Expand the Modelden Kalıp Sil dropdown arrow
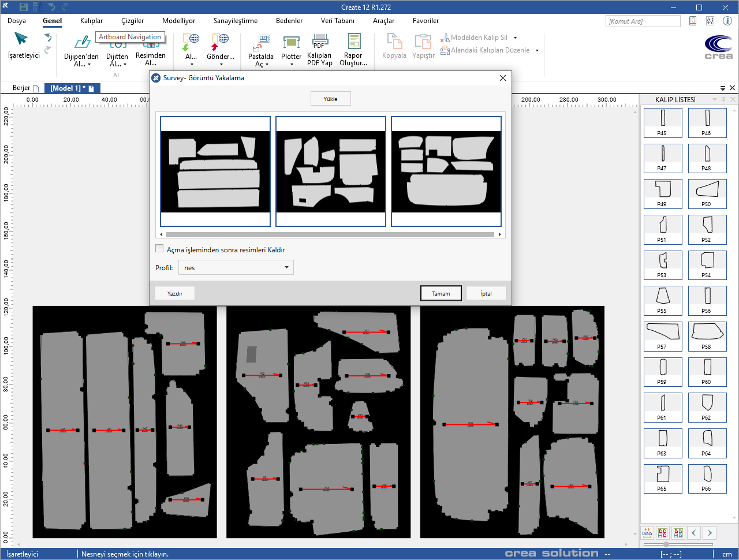This screenshot has height=560, width=739. [516, 38]
